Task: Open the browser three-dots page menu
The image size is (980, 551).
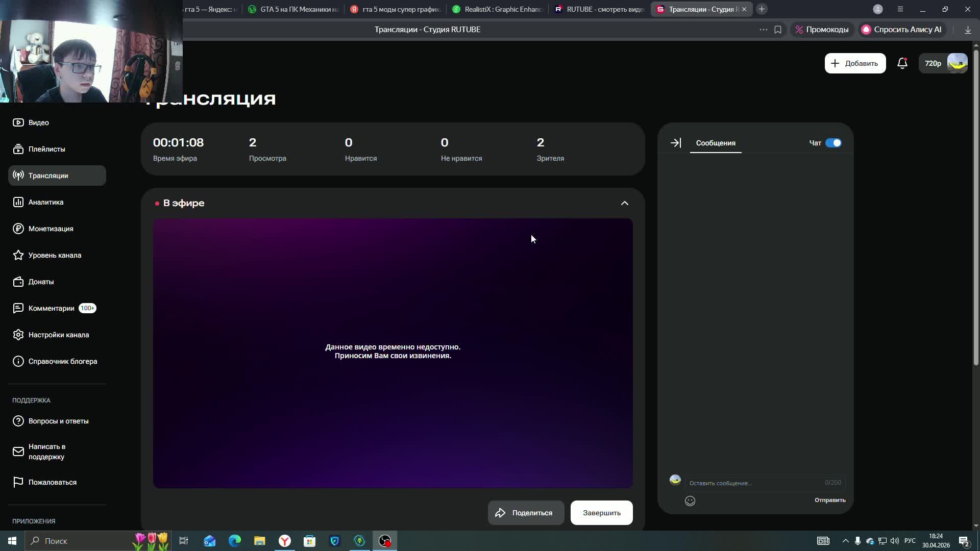Action: click(x=763, y=30)
